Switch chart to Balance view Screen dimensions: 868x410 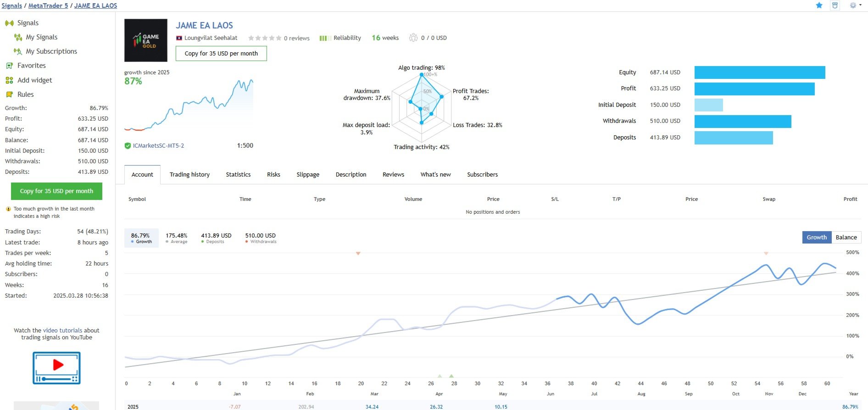tap(846, 237)
